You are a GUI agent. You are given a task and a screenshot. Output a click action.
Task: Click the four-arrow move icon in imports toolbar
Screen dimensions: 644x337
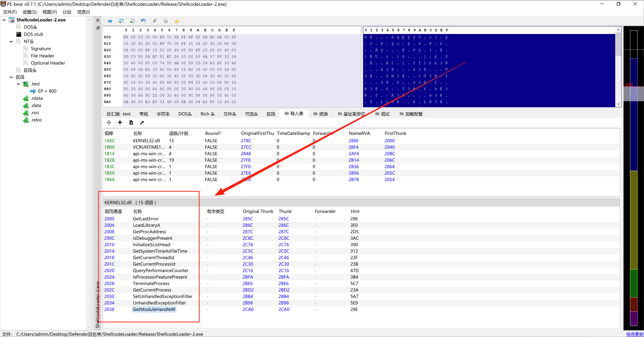(x=109, y=122)
